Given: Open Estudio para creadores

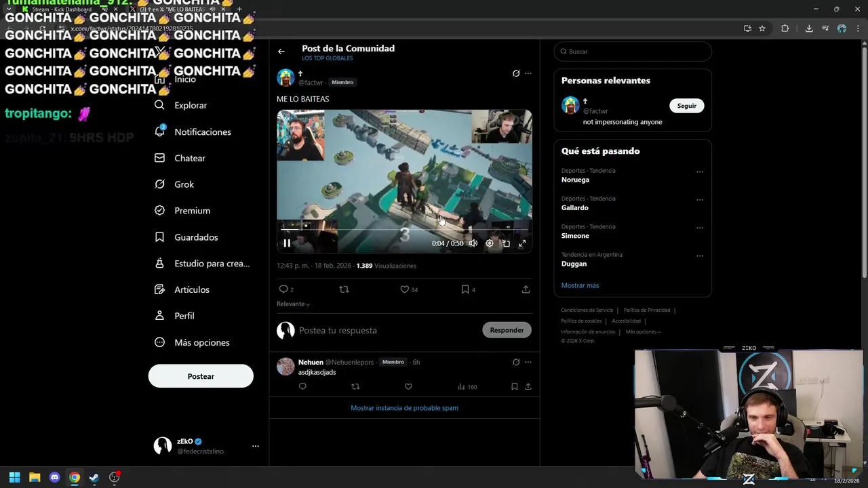Looking at the screenshot, I should pos(202,264).
